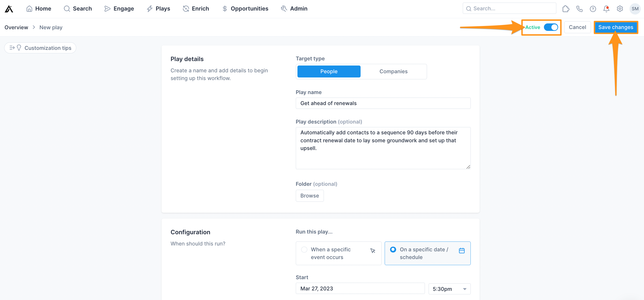
Task: Click into the Play description textarea
Action: point(383,148)
